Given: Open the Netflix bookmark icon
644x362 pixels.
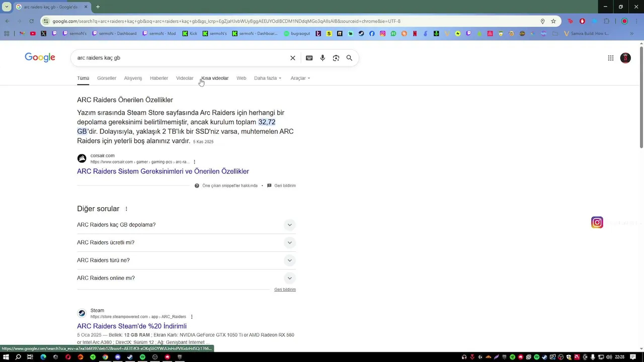Looking at the screenshot, I should 415,34.
